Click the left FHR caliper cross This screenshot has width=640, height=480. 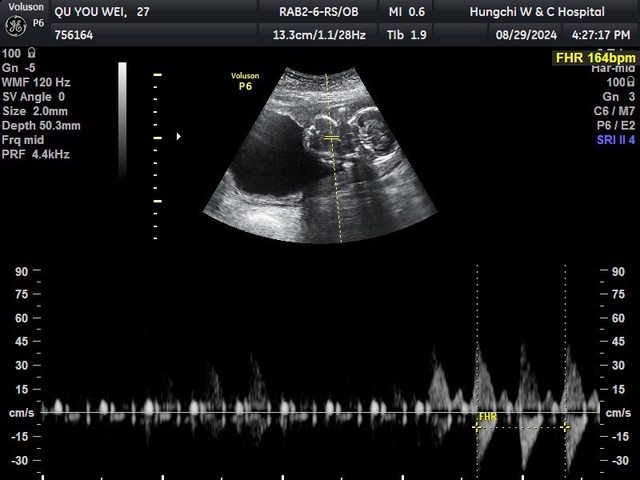476,427
